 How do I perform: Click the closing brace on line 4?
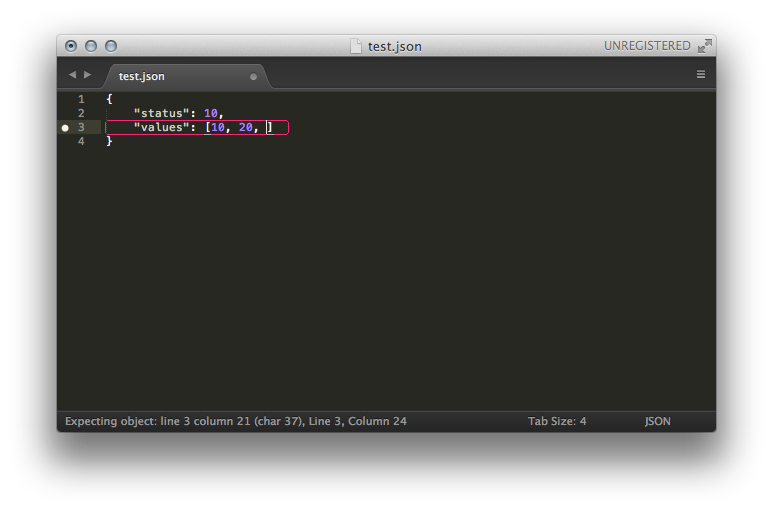pos(109,141)
